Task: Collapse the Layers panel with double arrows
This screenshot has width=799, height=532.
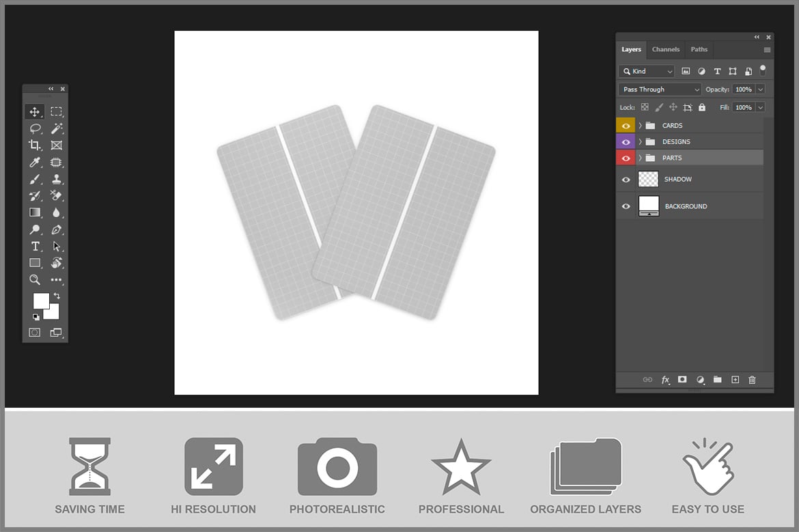Action: [757, 37]
